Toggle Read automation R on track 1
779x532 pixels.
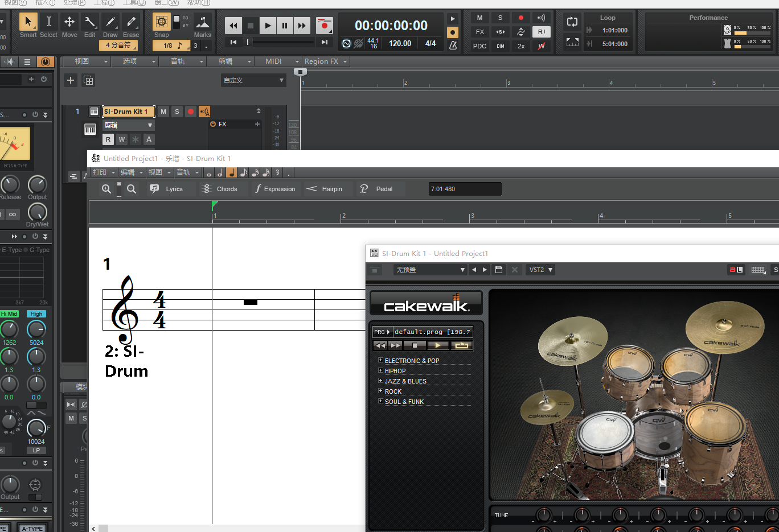(108, 139)
